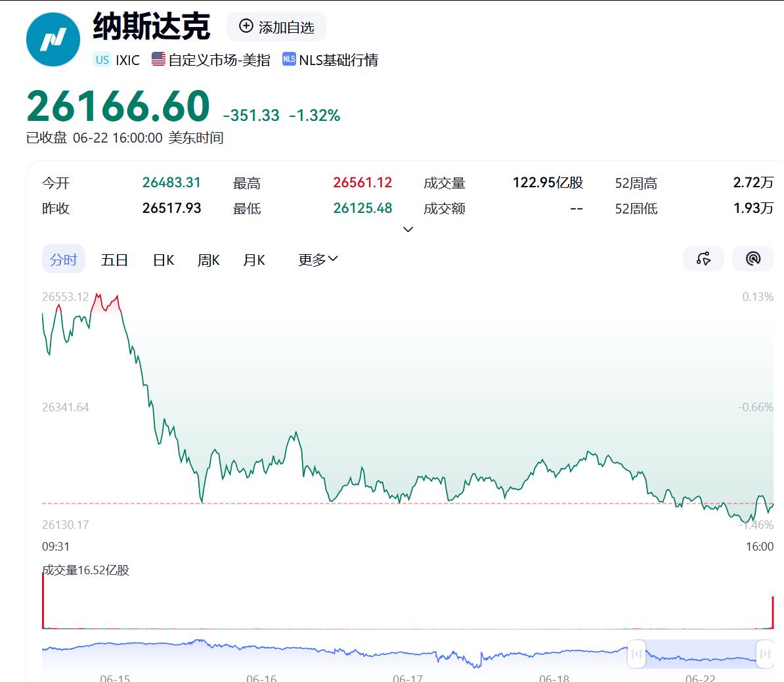Image resolution: width=784 pixels, height=682 pixels.
Task: Click the 06-18 date label
Action: pos(554,678)
